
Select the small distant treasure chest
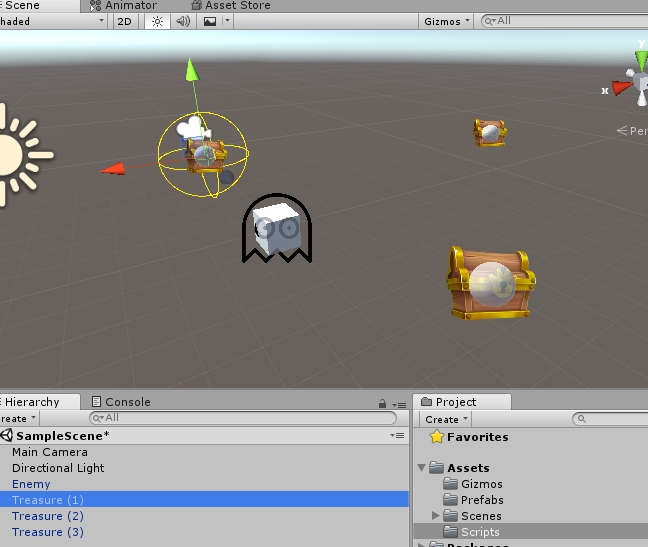[490, 133]
